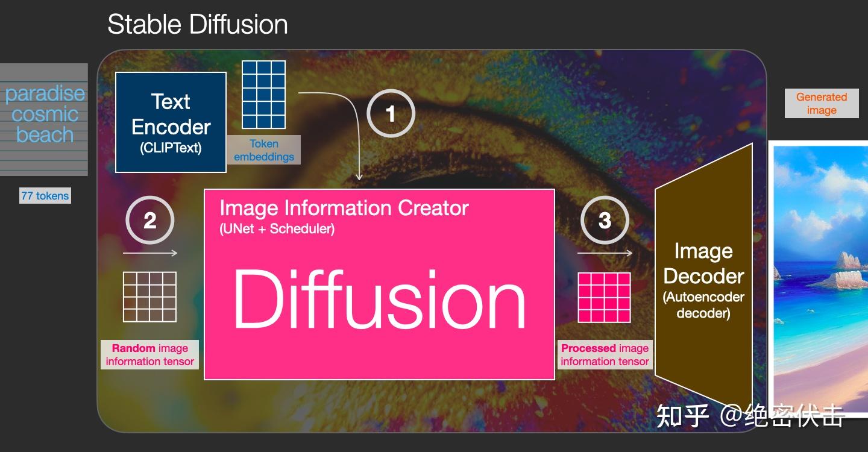Open the Stable Diffusion title menu

point(198,24)
